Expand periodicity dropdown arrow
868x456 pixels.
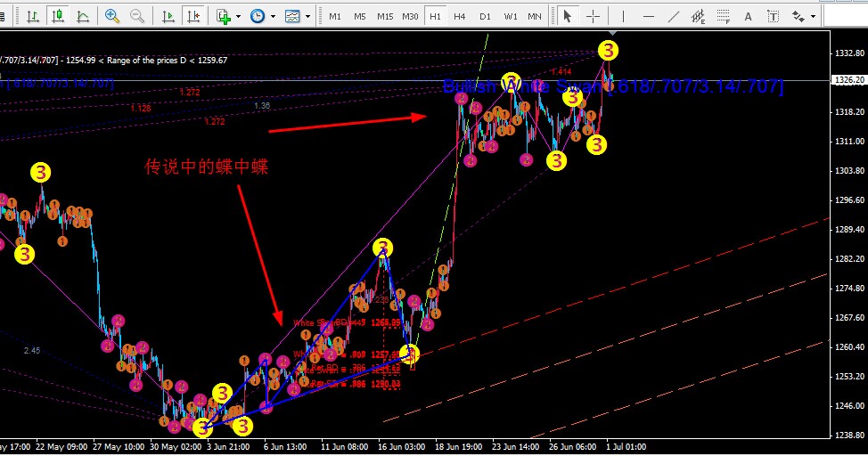(x=273, y=17)
